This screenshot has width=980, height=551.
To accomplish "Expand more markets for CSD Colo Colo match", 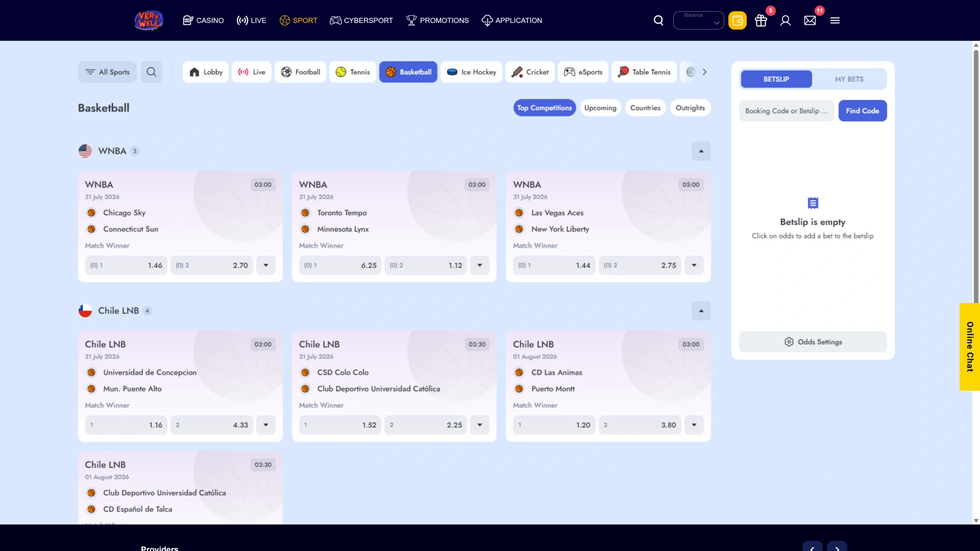I will pyautogui.click(x=480, y=425).
